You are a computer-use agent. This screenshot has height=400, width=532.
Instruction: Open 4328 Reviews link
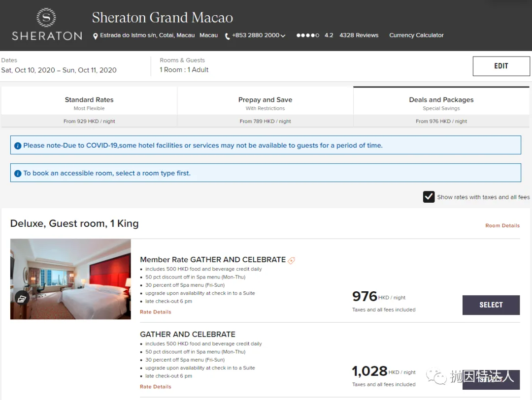tap(359, 35)
